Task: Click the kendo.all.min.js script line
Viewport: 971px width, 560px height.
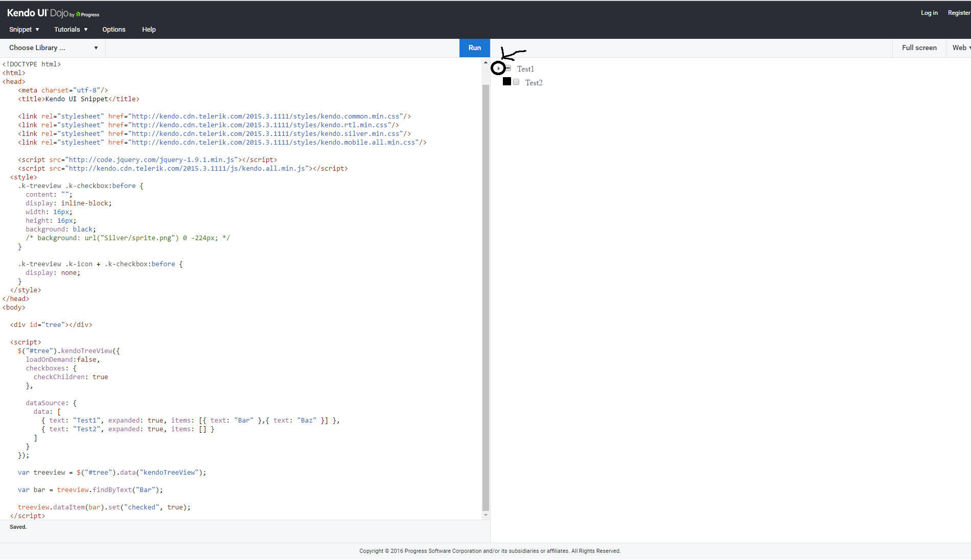Action: (x=183, y=169)
